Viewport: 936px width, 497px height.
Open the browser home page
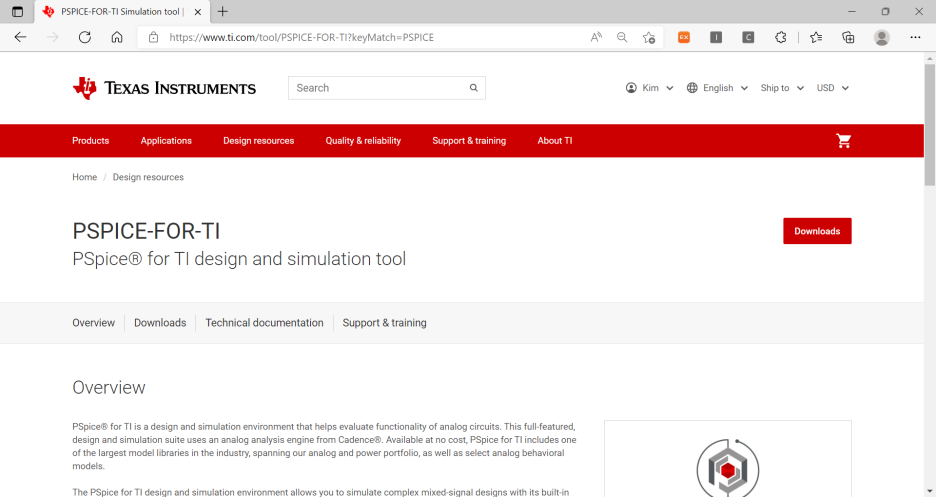(x=117, y=37)
